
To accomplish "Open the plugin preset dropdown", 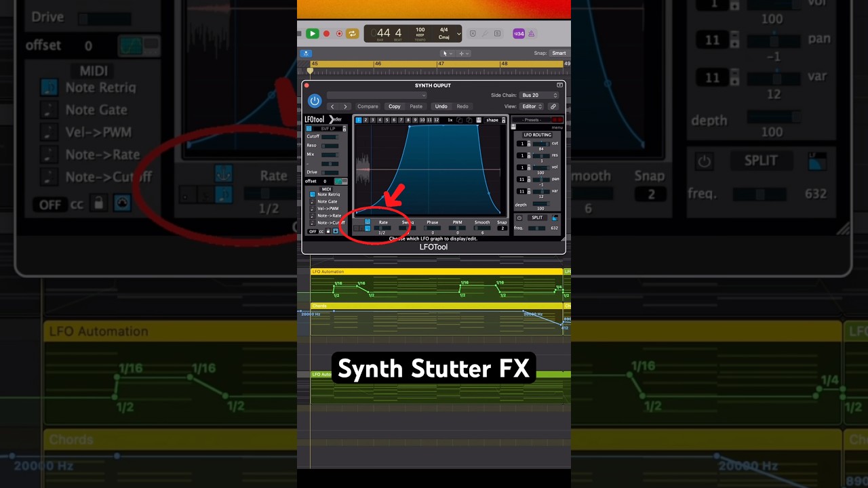I will (x=376, y=96).
